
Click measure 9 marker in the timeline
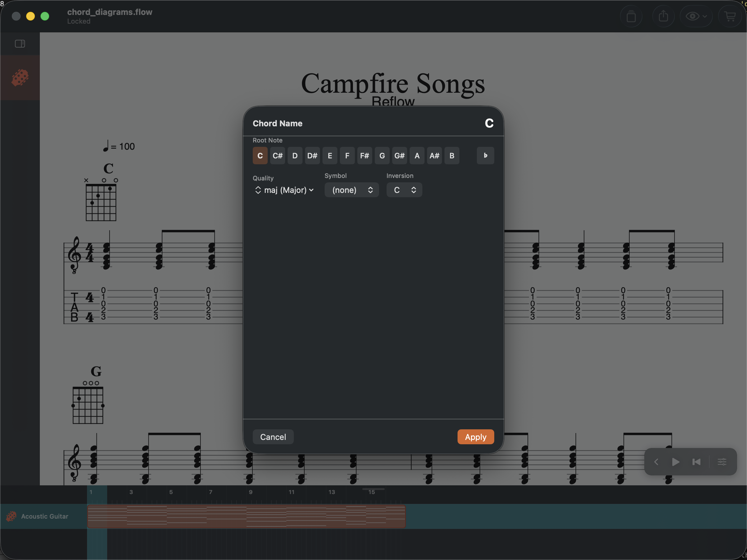tap(250, 492)
